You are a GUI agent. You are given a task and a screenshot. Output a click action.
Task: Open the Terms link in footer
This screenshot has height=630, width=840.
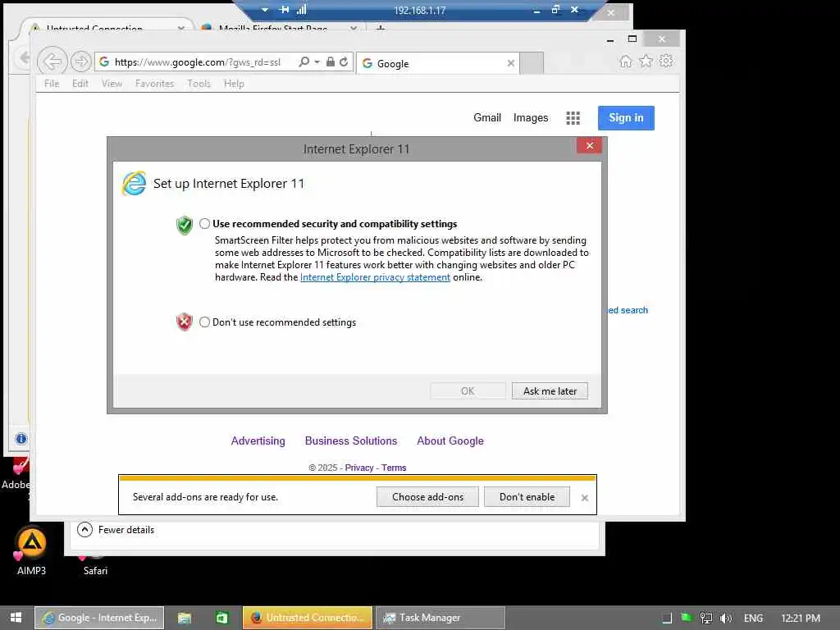394,468
